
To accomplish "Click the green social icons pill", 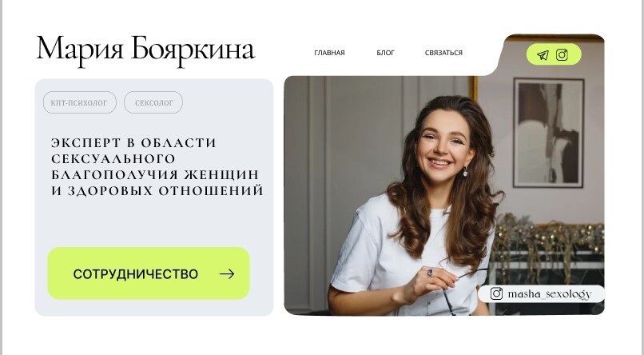I will (x=554, y=54).
